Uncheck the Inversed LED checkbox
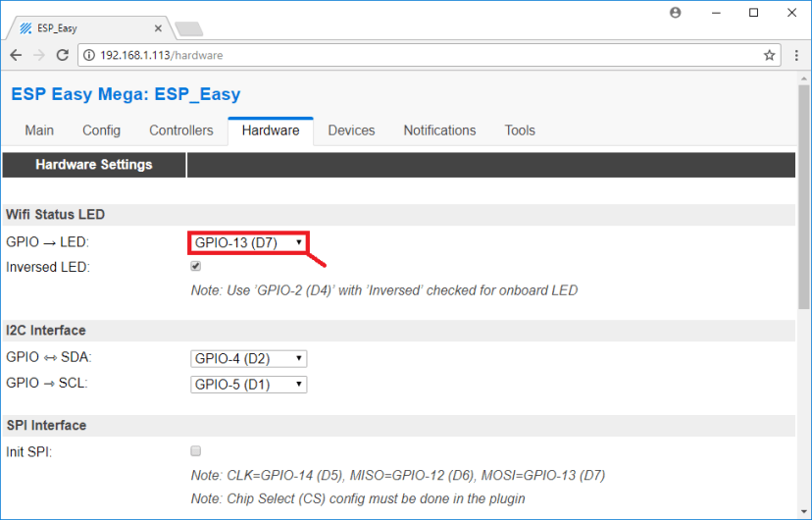812x520 pixels. coord(196,266)
